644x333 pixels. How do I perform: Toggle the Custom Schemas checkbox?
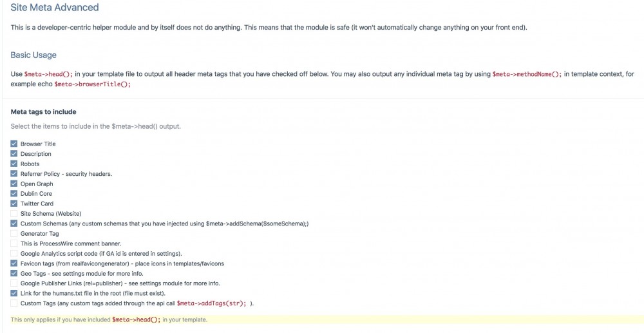tap(14, 224)
